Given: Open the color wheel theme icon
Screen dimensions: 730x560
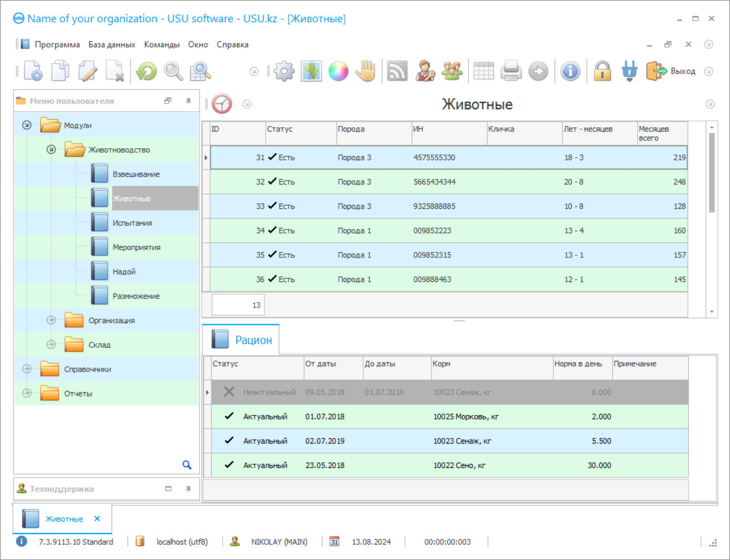Looking at the screenshot, I should (x=338, y=71).
